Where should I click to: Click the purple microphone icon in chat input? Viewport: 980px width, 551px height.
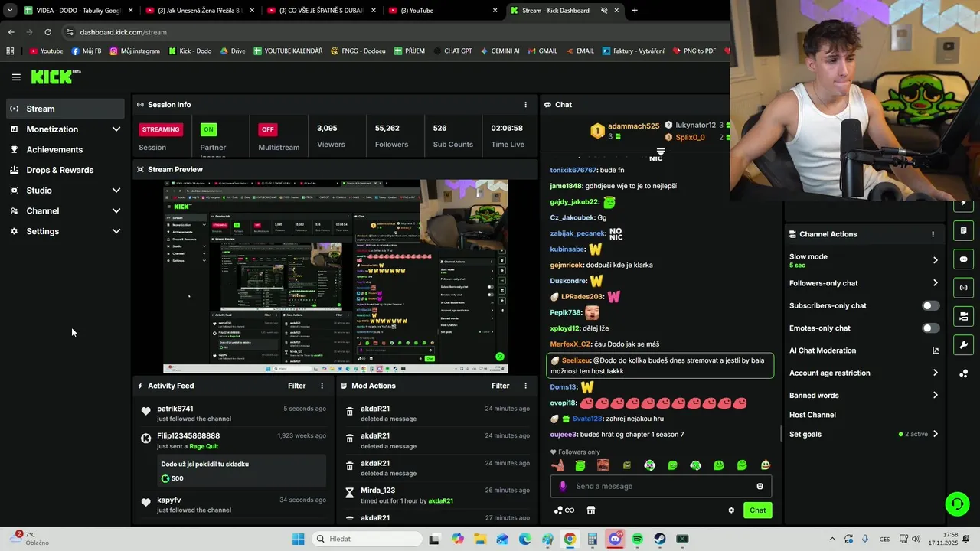[x=563, y=486]
